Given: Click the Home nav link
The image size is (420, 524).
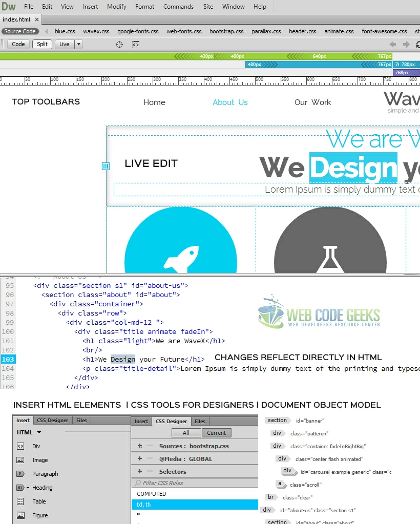Looking at the screenshot, I should [154, 102].
